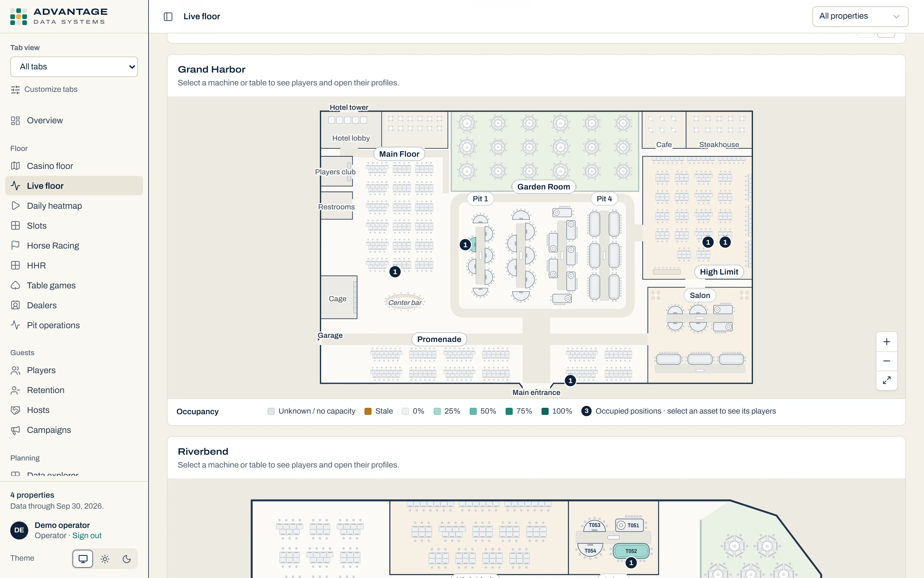This screenshot has height=578, width=924.
Task: Click the Overview grid icon
Action: (15, 120)
